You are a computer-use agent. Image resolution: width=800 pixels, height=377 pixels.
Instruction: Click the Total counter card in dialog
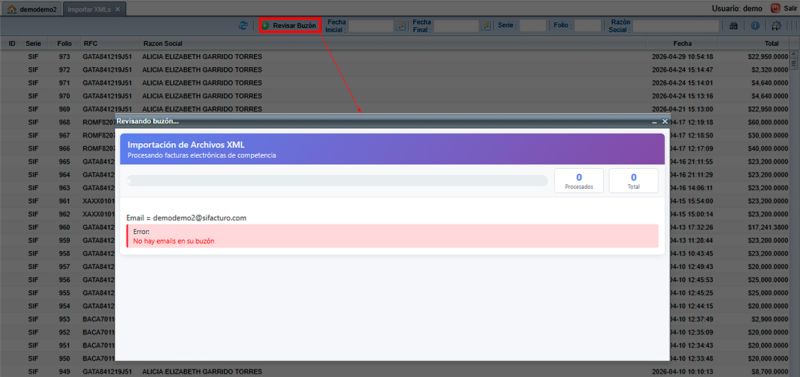633,181
